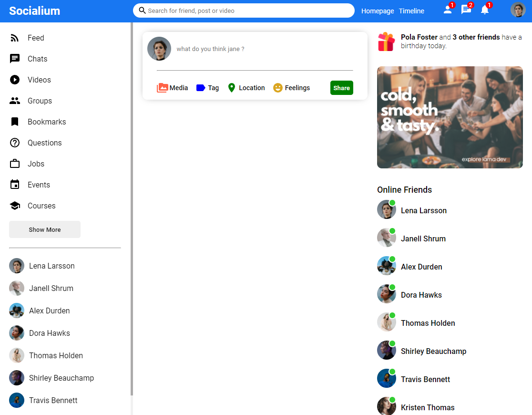The height and width of the screenshot is (415, 532).
Task: Click the search magnifier icon
Action: (142, 10)
